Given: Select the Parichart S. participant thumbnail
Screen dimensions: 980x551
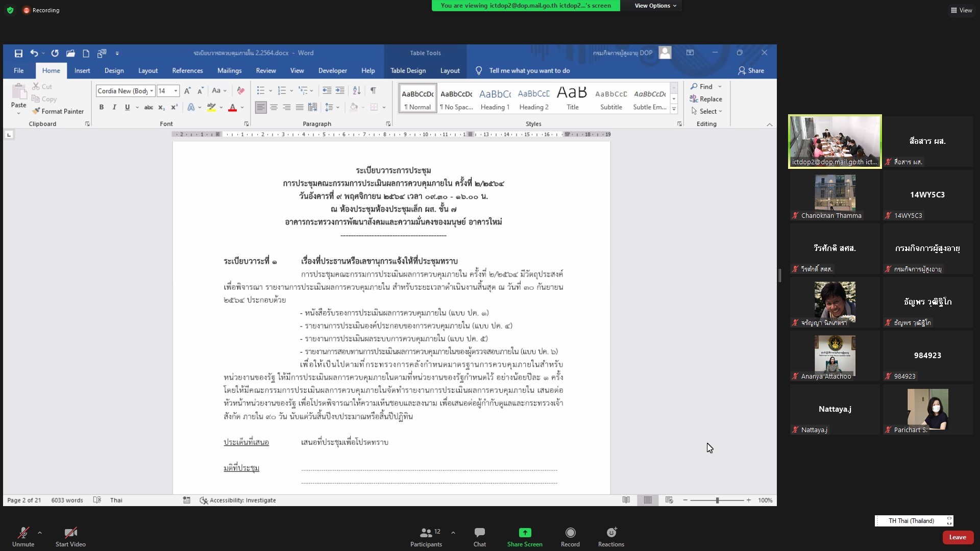Looking at the screenshot, I should [927, 409].
